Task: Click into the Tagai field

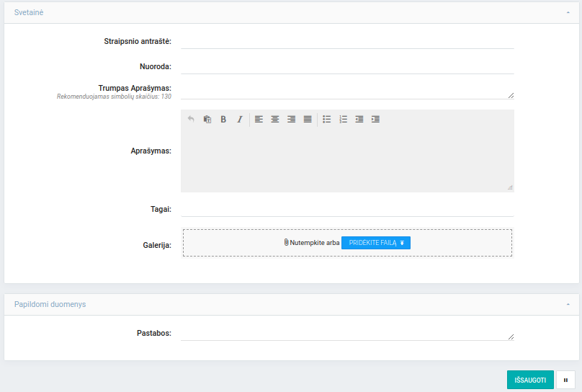Action: [347, 209]
